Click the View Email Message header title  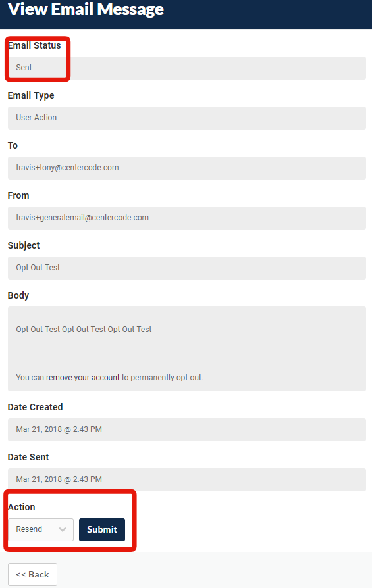click(86, 9)
